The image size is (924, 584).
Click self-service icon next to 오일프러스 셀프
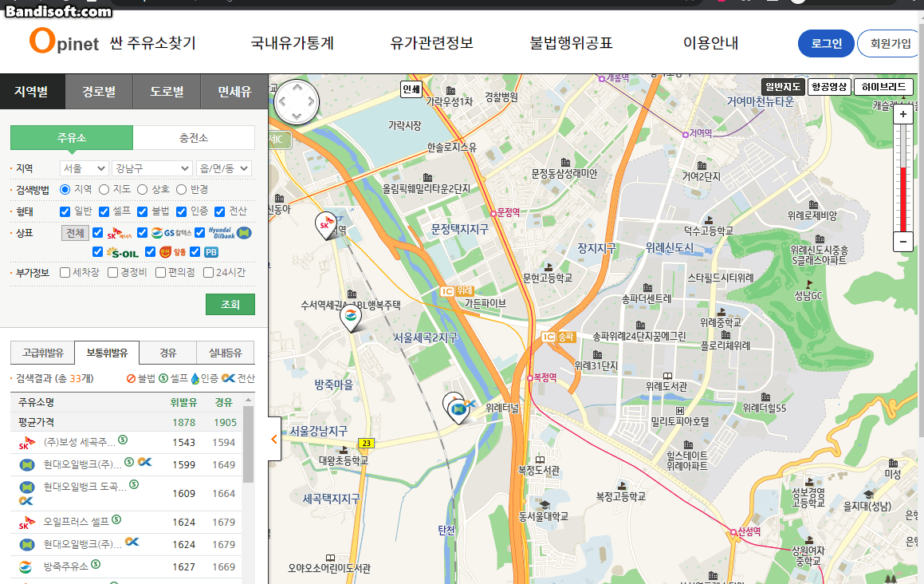point(116,519)
